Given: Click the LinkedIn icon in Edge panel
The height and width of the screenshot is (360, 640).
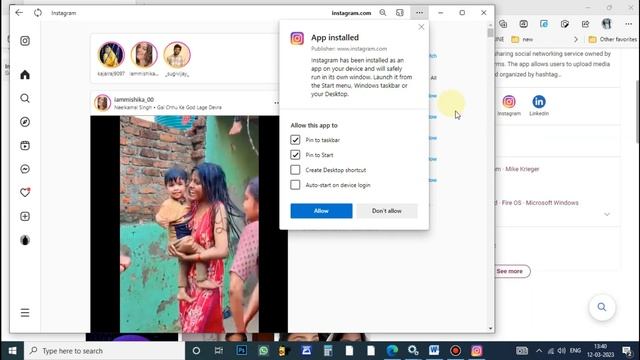Looking at the screenshot, I should (539, 102).
